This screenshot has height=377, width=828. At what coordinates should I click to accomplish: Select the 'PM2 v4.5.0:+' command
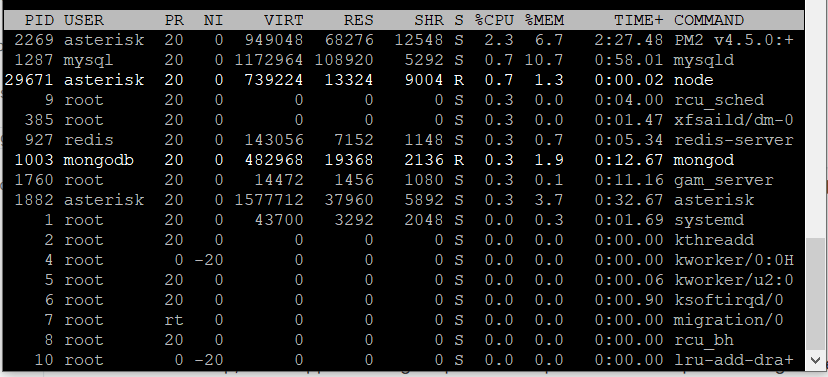click(x=733, y=40)
